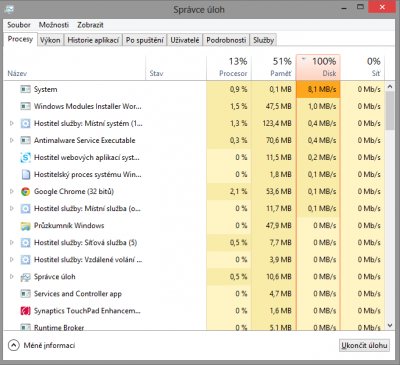Sort by the Procesor column header
400x365 pixels.
click(229, 68)
